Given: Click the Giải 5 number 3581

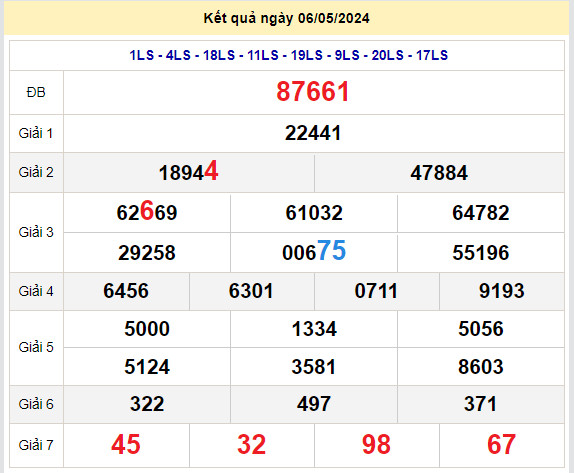Looking at the screenshot, I should (x=314, y=366).
